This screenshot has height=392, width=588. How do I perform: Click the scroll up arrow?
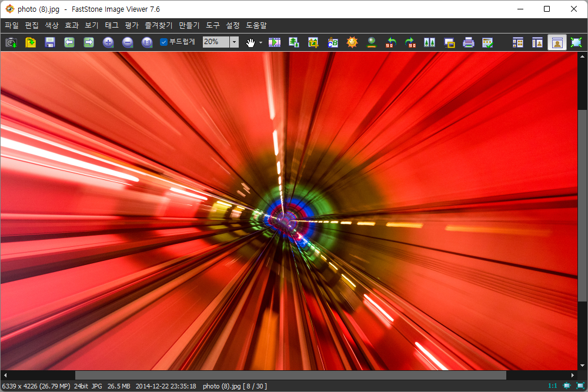click(x=582, y=56)
